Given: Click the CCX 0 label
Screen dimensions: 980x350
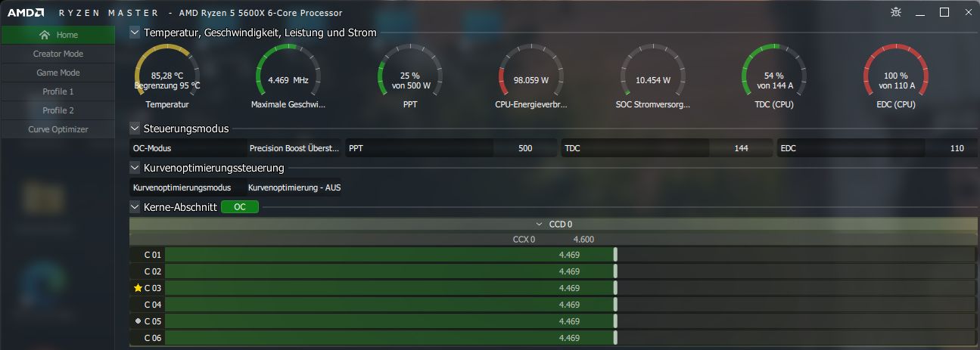Looking at the screenshot, I should [524, 240].
